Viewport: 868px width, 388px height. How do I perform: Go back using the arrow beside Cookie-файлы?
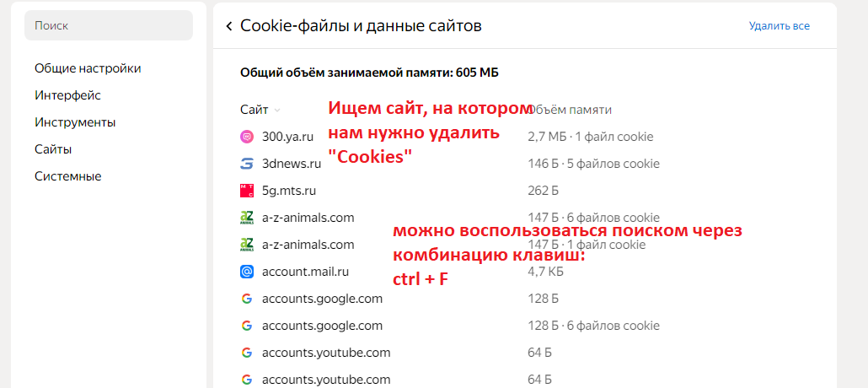click(229, 26)
